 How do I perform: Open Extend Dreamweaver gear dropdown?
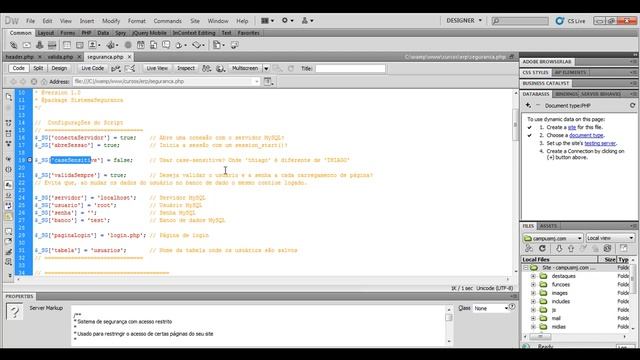pyautogui.click(x=287, y=20)
